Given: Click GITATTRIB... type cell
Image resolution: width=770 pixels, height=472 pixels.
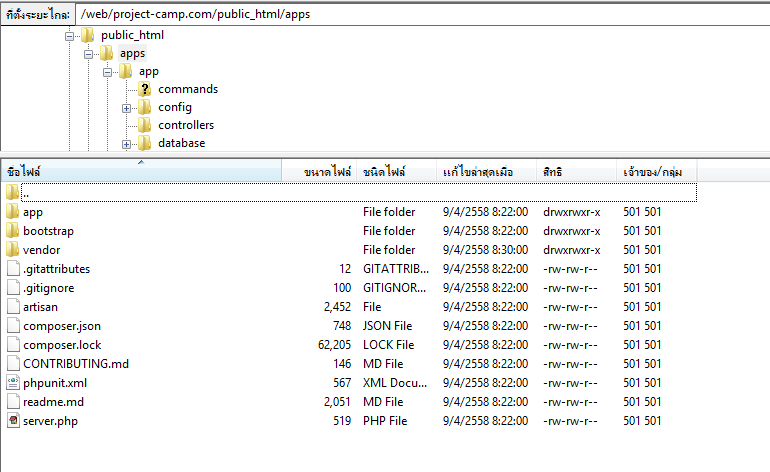Looking at the screenshot, I should [396, 269].
